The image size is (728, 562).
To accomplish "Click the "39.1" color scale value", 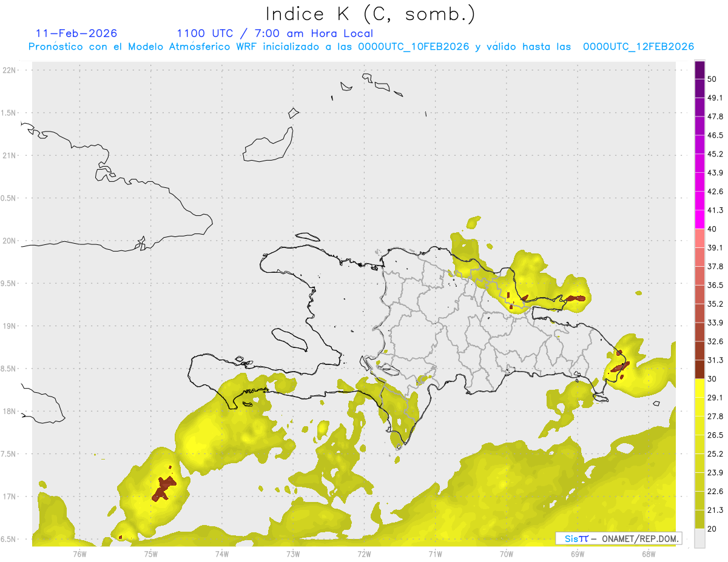I will tap(715, 248).
